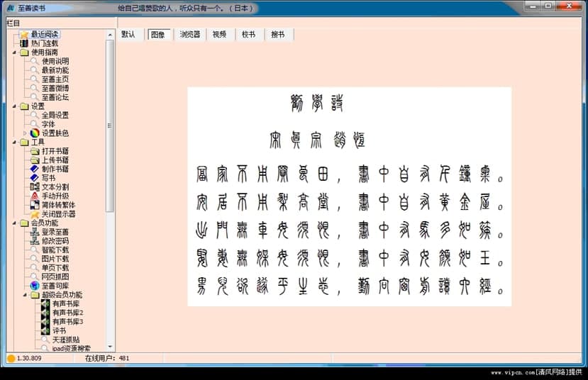Click the 栏目 panel header
Screen dimensions: 588x380
click(13, 23)
